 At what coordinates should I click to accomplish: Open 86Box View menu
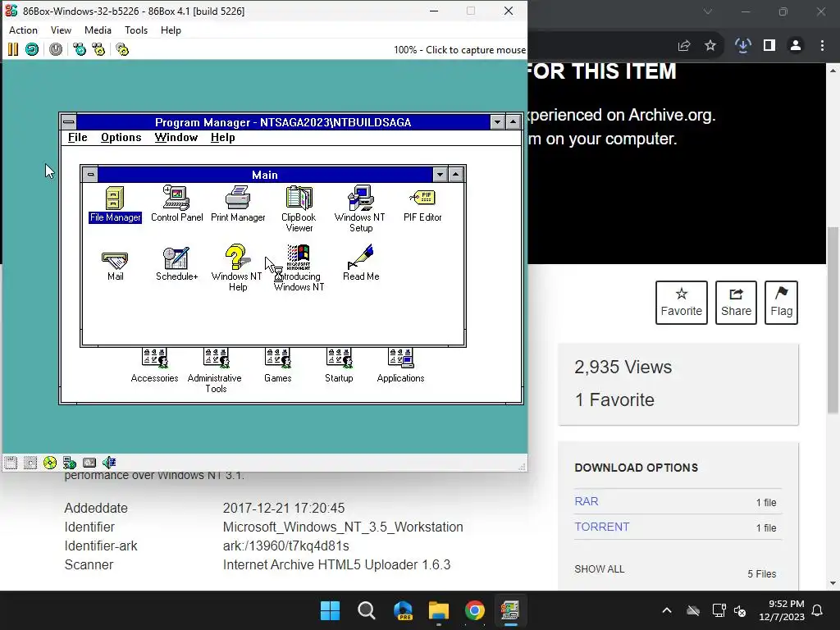(61, 30)
